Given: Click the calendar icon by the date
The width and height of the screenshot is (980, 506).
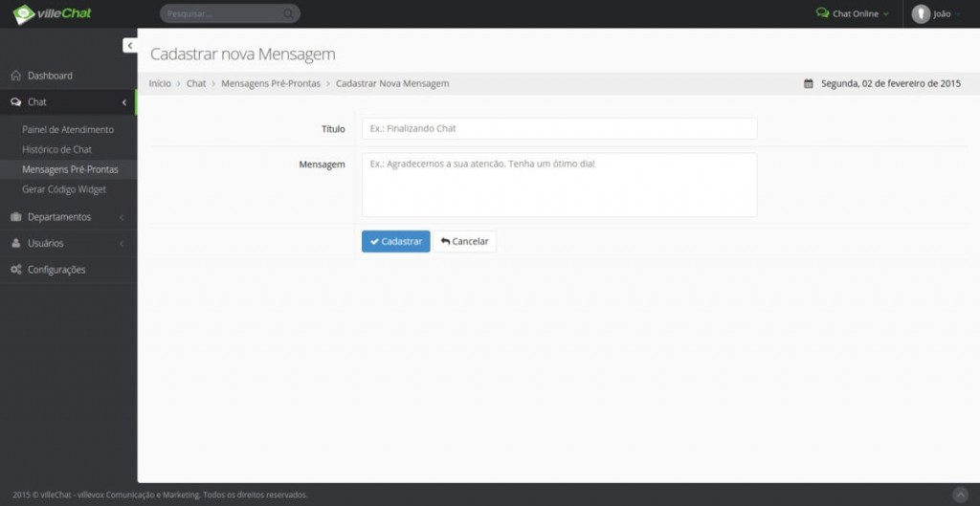Looking at the screenshot, I should [808, 83].
